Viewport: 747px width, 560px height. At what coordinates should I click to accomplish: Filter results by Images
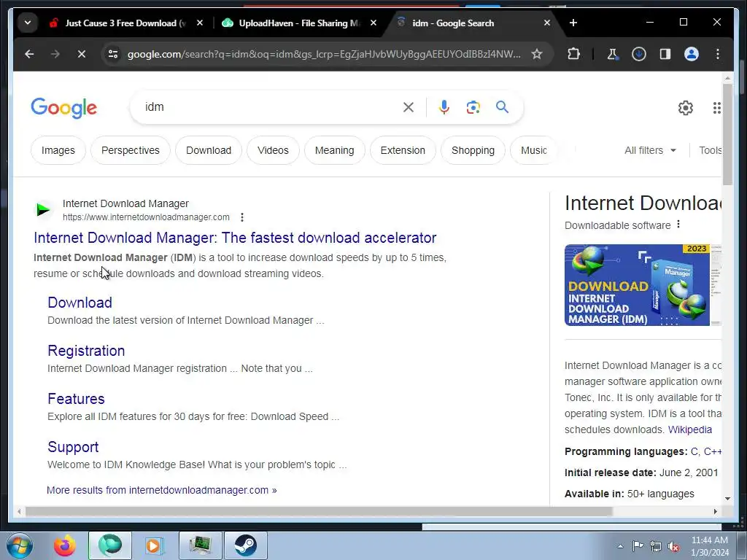click(58, 150)
